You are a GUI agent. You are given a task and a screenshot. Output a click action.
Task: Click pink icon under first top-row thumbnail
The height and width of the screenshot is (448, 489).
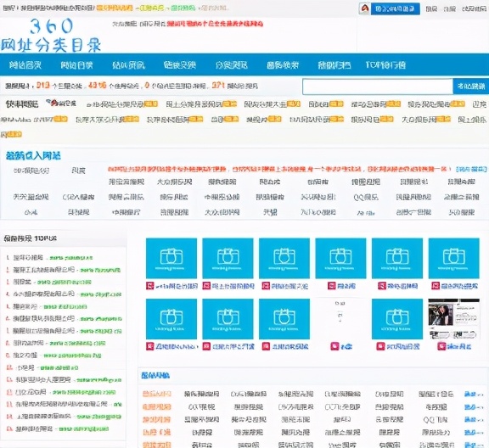pos(150,286)
